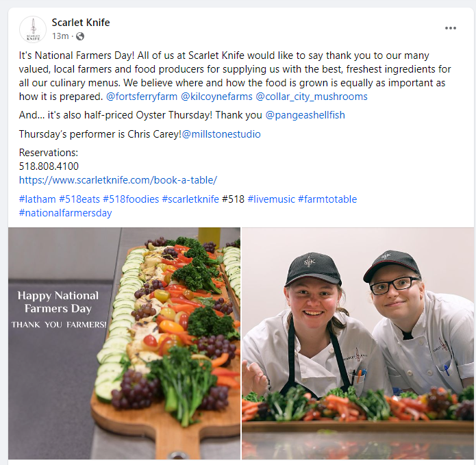Select the #nationalfarmersday hashtag
The width and height of the screenshot is (476, 465).
tap(65, 213)
